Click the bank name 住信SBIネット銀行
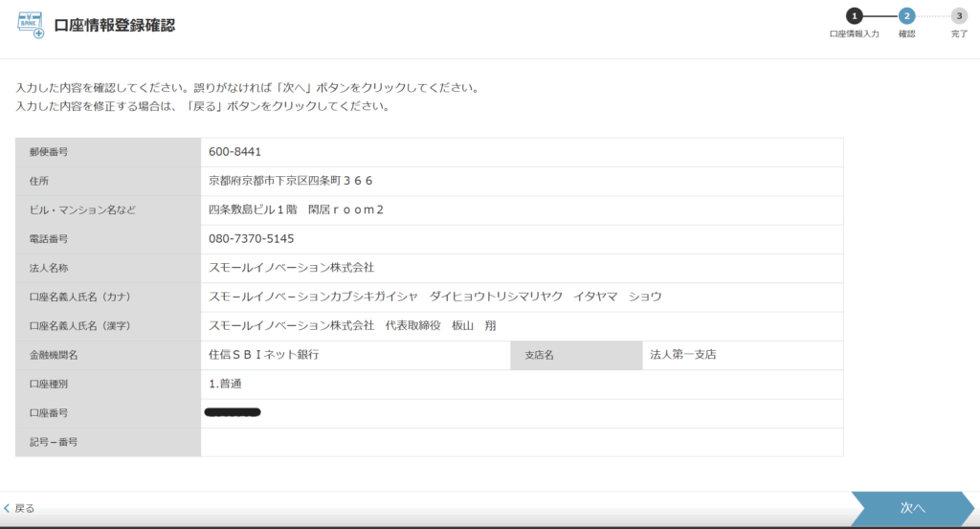 tap(263, 355)
